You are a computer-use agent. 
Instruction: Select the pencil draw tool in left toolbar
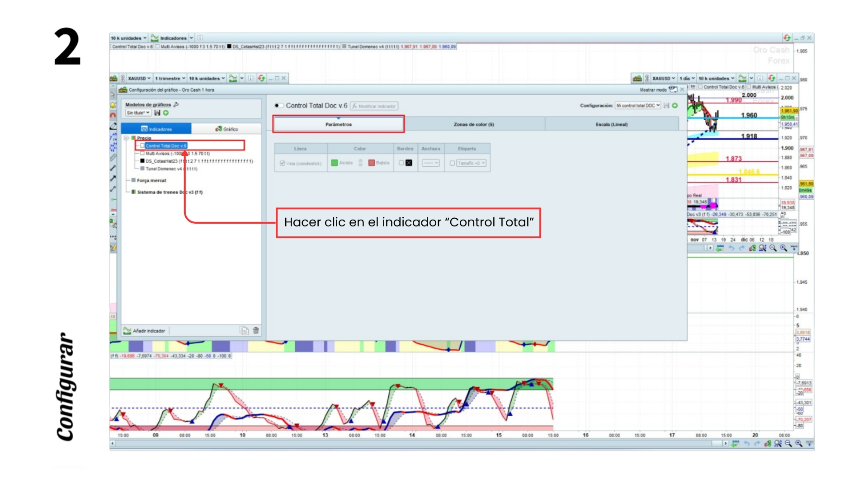[x=113, y=126]
